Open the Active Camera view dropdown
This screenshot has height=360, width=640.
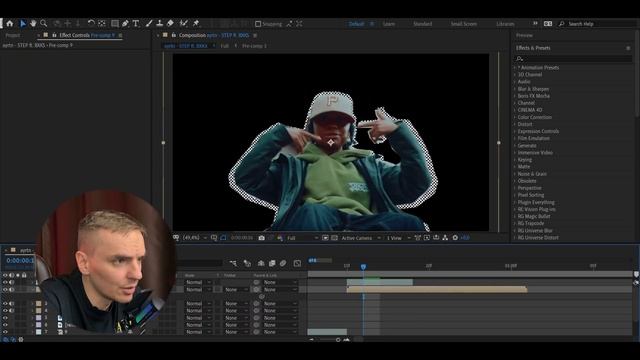pos(361,238)
